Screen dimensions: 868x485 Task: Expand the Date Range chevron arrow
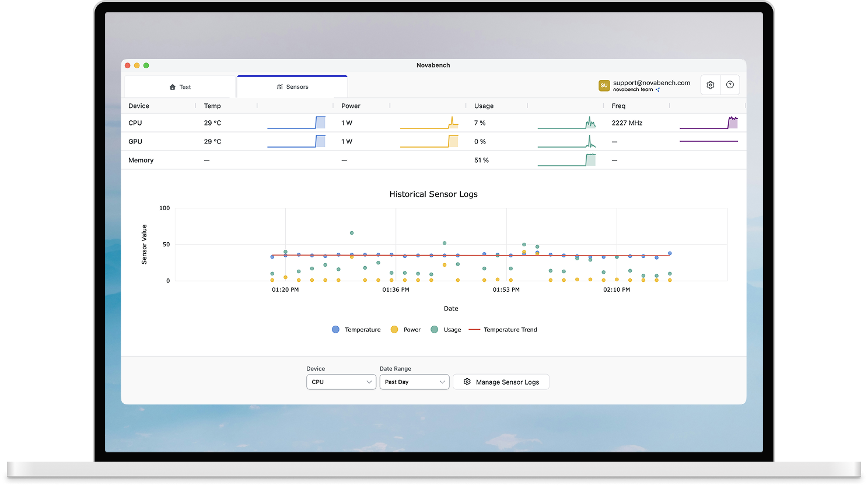(443, 382)
